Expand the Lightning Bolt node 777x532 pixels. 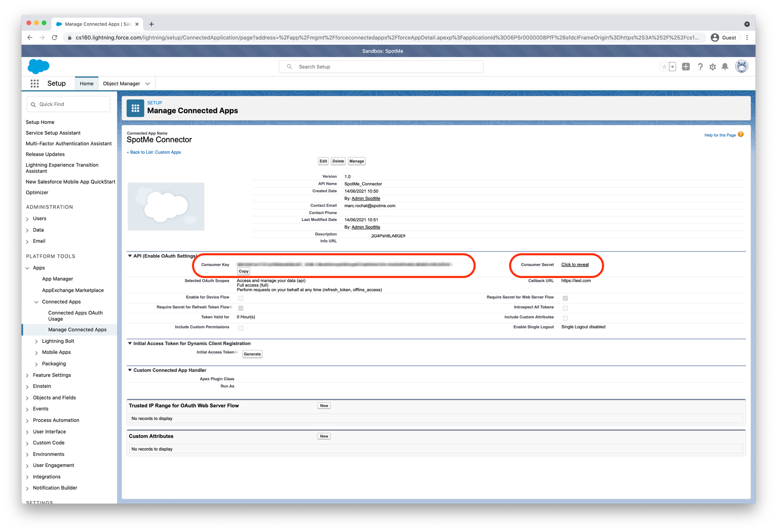coord(37,342)
